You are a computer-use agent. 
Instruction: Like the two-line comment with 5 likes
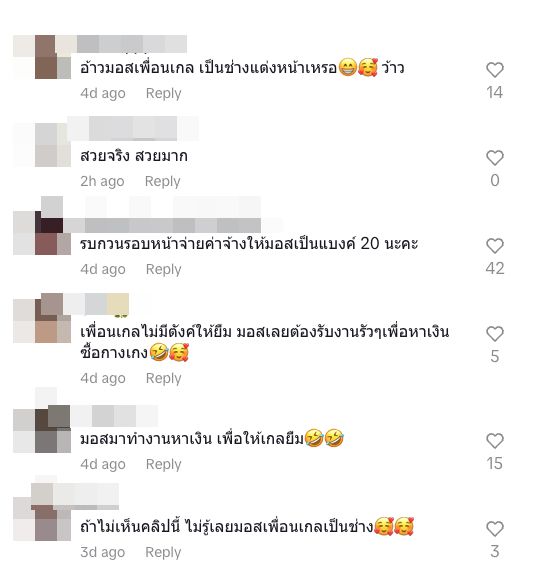tap(495, 334)
